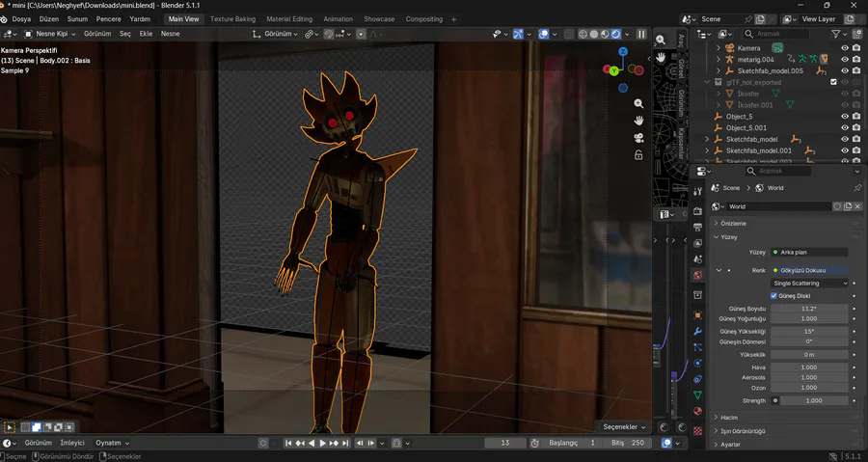Toggle camera view with the camera gizmo icon

coord(638,138)
